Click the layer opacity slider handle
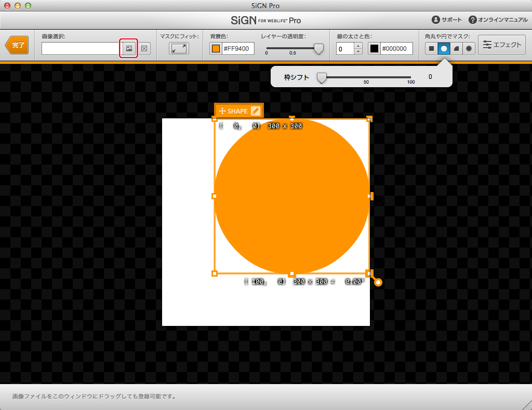The width and height of the screenshot is (532, 410). coord(318,49)
